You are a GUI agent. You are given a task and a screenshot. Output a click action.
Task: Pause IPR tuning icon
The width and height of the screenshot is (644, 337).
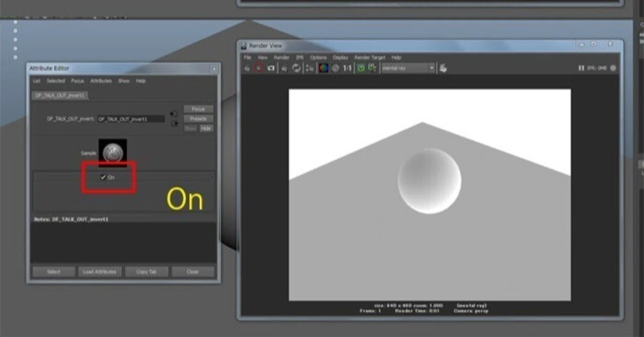[581, 68]
